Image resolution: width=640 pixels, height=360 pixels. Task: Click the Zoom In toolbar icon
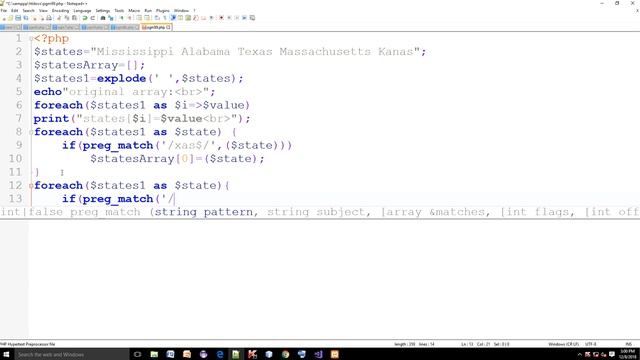[122, 18]
